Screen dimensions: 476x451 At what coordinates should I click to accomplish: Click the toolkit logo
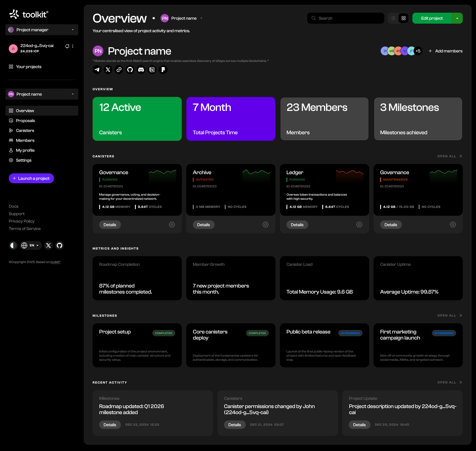pos(29,14)
